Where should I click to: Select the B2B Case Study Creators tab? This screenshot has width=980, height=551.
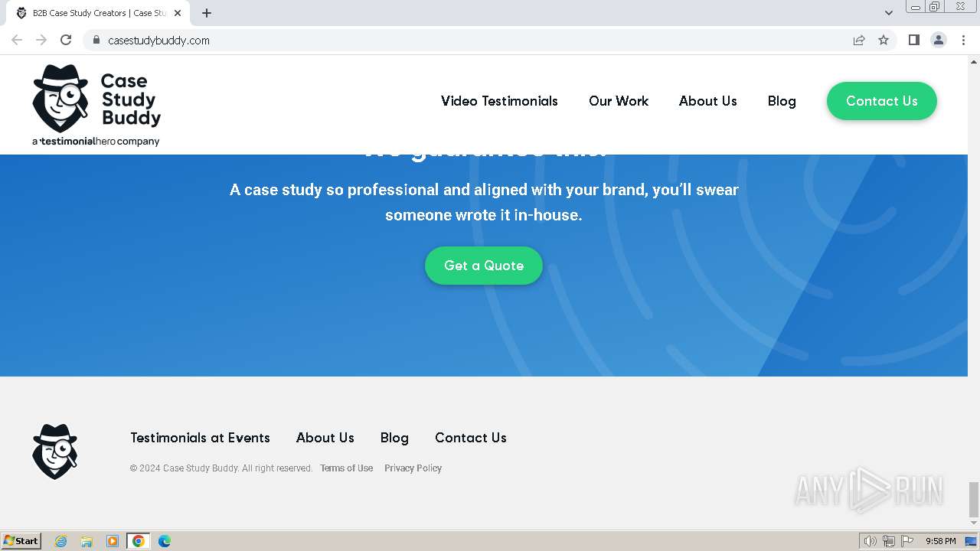click(x=98, y=13)
